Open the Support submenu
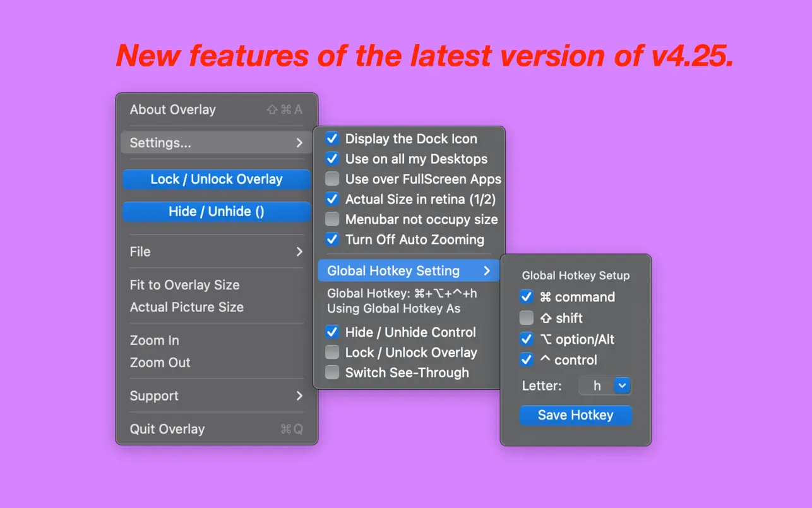The height and width of the screenshot is (508, 812). pos(216,396)
